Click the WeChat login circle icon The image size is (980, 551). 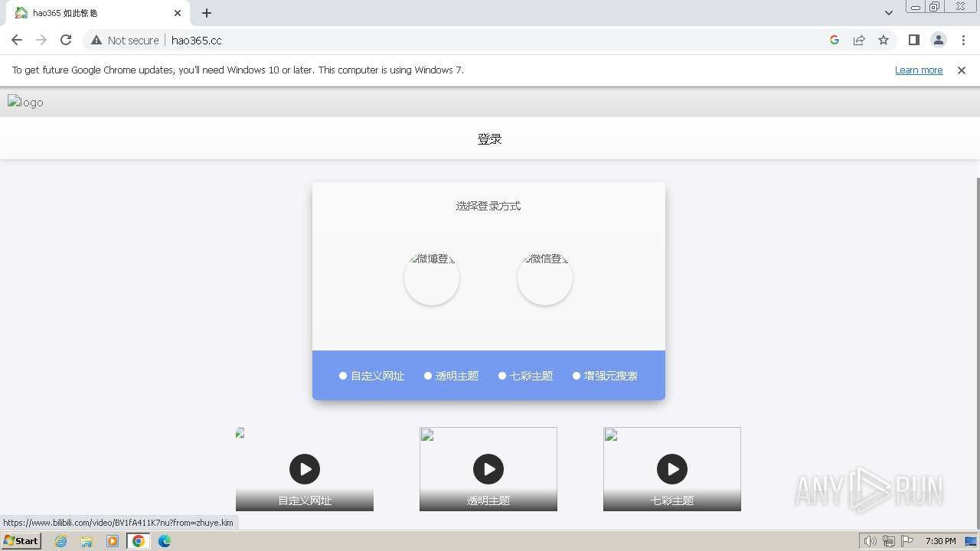[545, 277]
